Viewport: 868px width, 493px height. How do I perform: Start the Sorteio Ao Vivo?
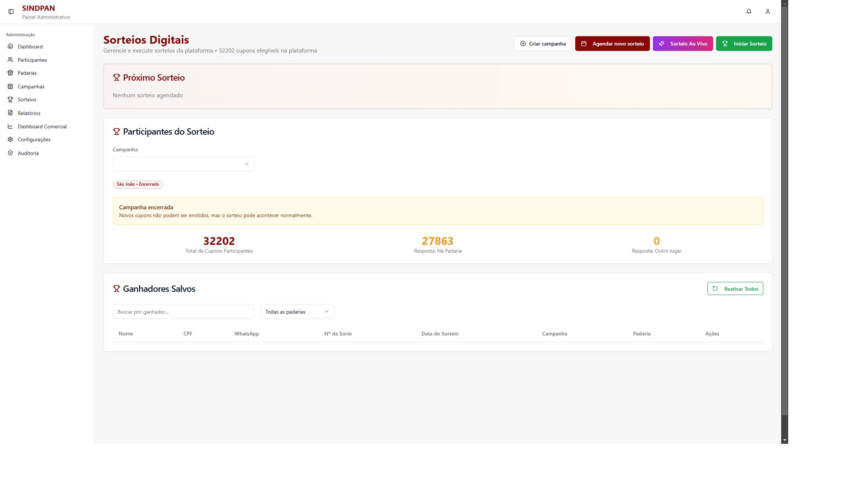pyautogui.click(x=683, y=44)
